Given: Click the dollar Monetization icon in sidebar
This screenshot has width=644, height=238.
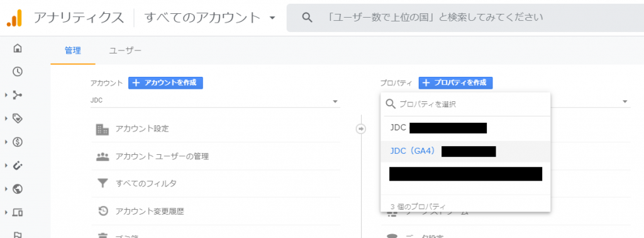Looking at the screenshot, I should coord(17,142).
